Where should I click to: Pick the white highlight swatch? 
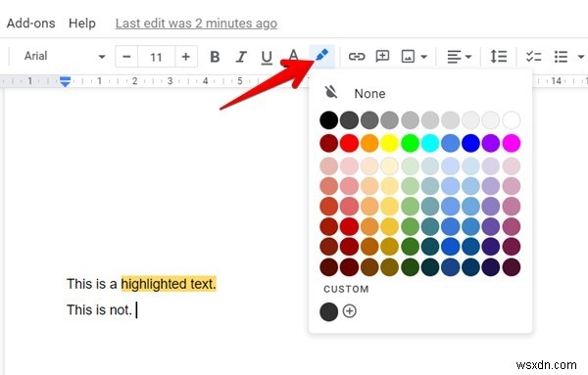point(512,120)
